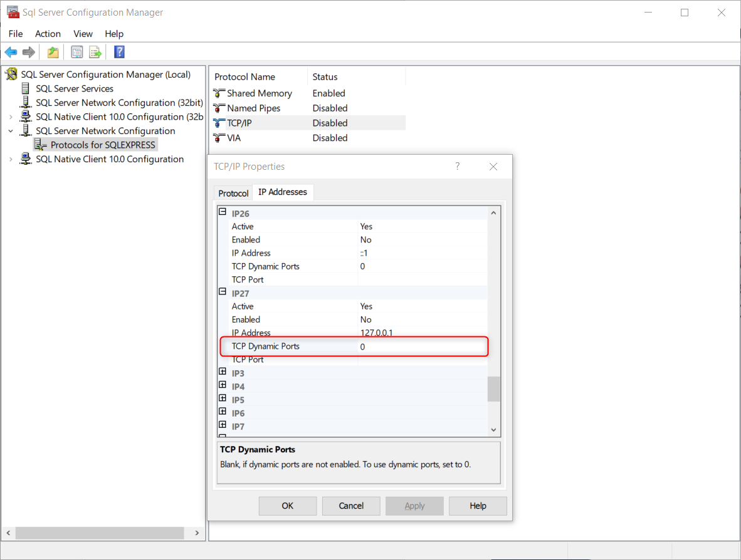Confirm the dialog with OK
The width and height of the screenshot is (741, 560).
point(287,506)
